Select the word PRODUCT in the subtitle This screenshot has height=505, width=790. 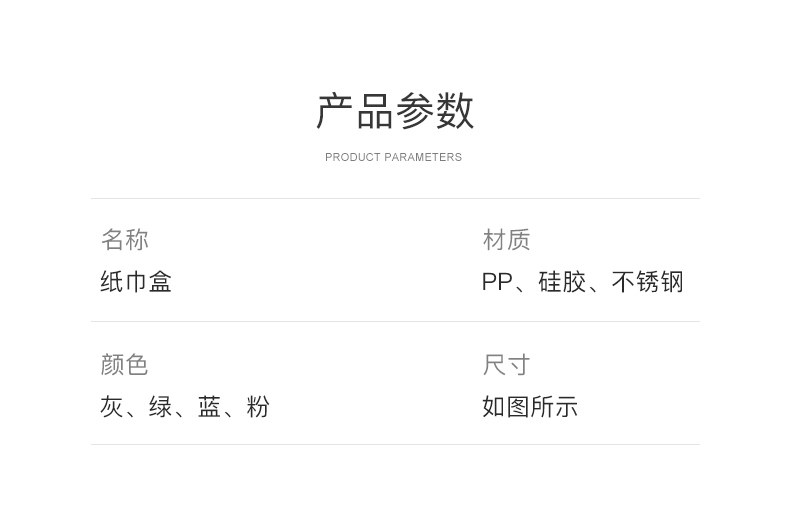point(352,157)
